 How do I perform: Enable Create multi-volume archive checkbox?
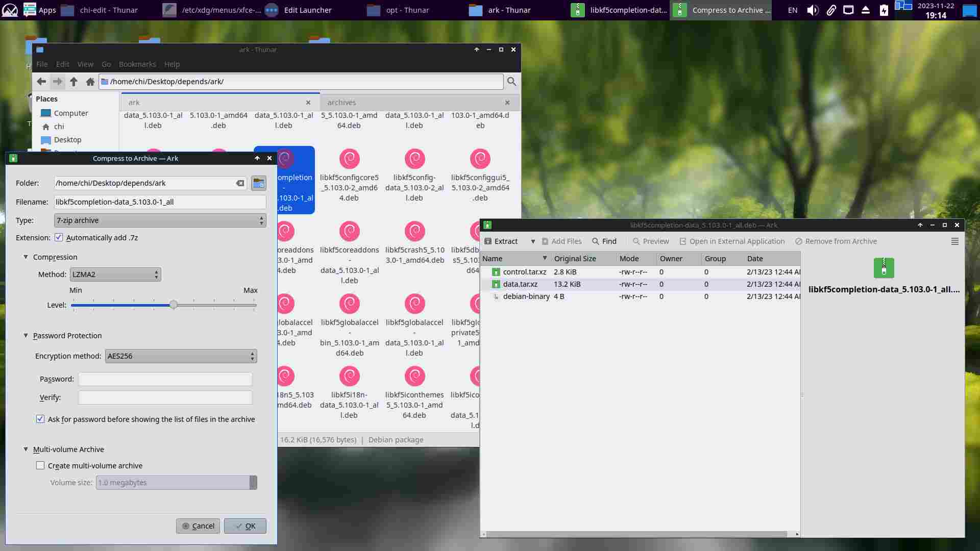(40, 466)
